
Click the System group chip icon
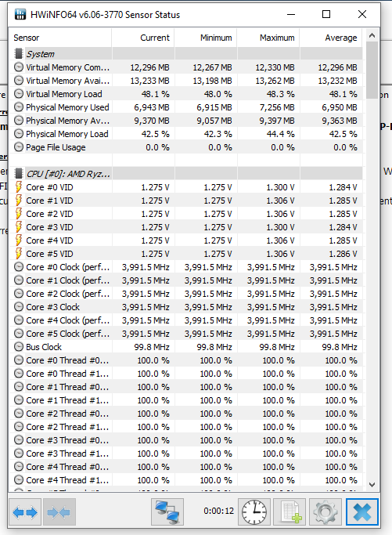click(19, 54)
